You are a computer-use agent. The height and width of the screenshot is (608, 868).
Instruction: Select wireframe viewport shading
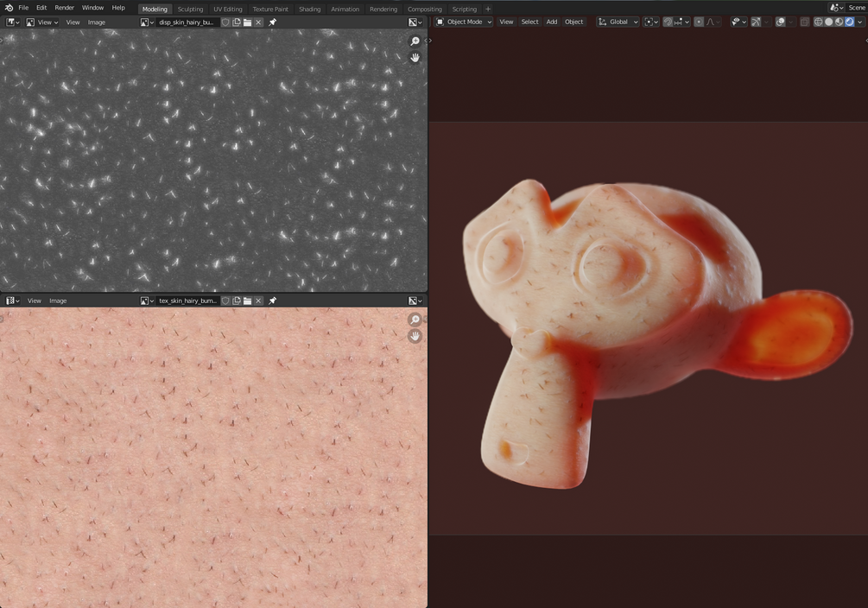tap(818, 22)
